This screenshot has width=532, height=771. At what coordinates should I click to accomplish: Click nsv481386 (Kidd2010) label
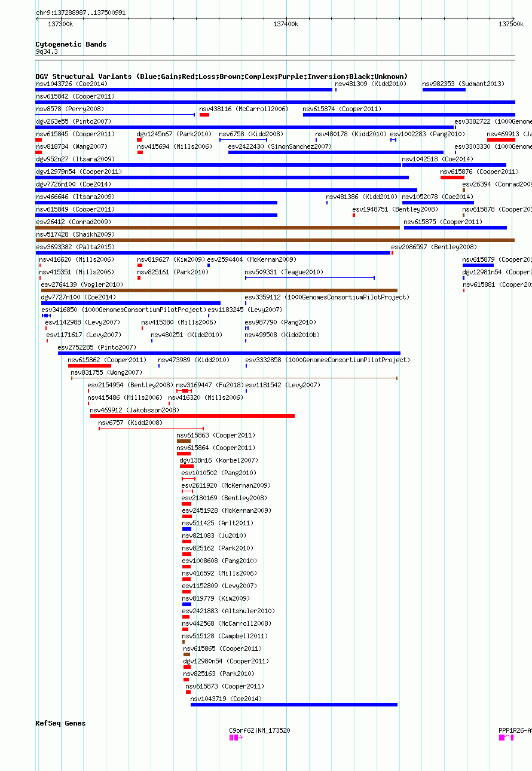pos(362,197)
